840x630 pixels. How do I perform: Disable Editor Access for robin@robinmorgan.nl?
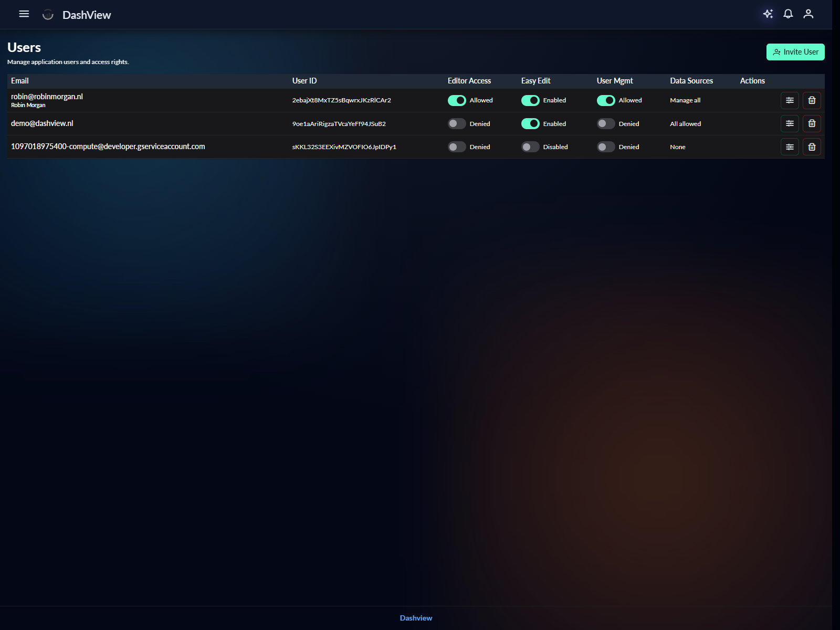coord(457,100)
